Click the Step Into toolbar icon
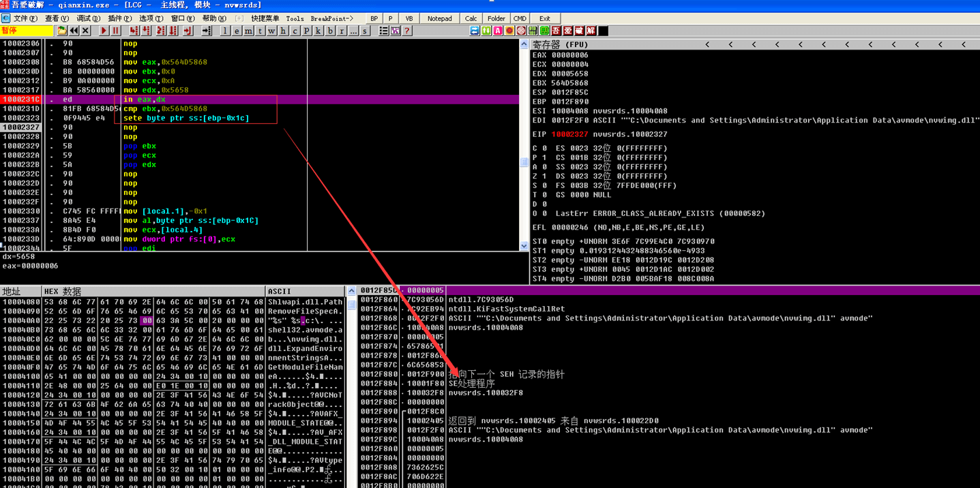980x488 pixels. [x=134, y=31]
